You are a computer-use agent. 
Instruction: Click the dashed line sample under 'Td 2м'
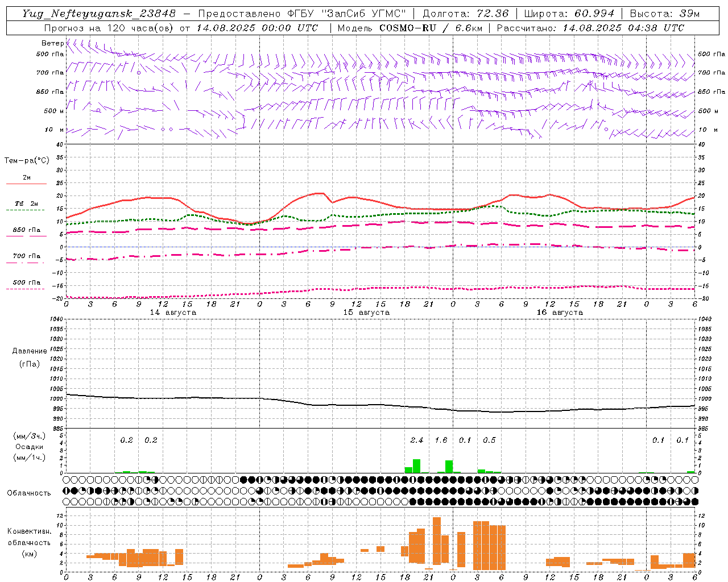26,210
